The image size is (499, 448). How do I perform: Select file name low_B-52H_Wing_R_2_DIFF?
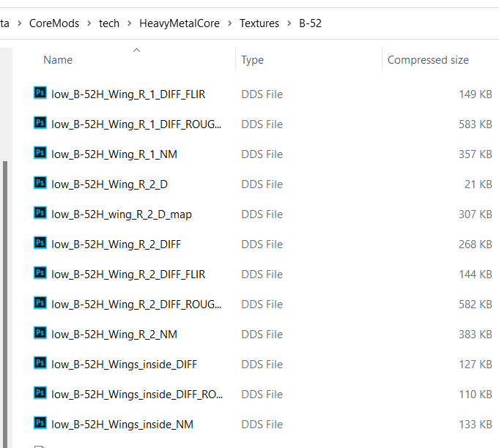point(116,244)
